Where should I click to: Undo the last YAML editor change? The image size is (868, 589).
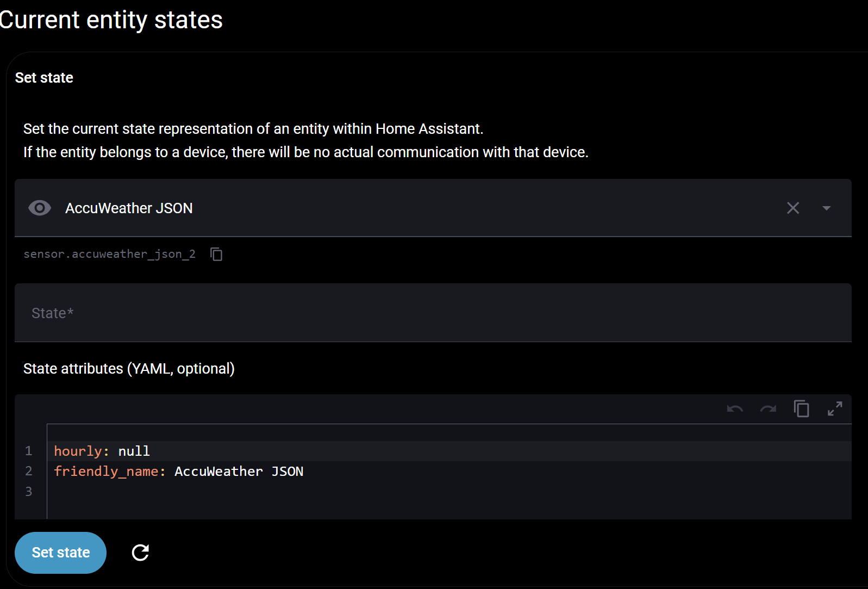[735, 409]
